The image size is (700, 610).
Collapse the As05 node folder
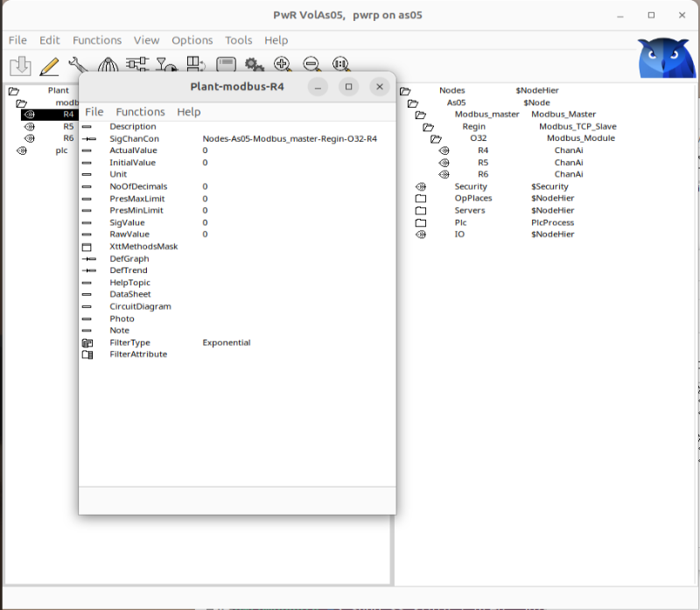pos(413,103)
